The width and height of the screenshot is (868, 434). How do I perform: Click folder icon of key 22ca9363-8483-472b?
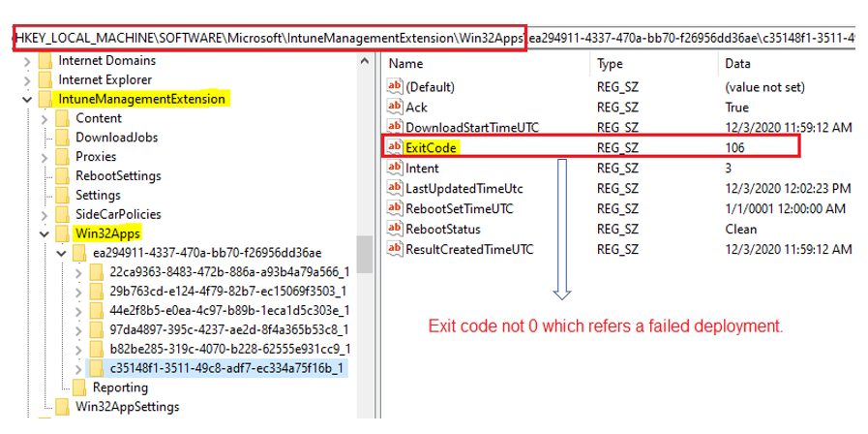(x=97, y=272)
